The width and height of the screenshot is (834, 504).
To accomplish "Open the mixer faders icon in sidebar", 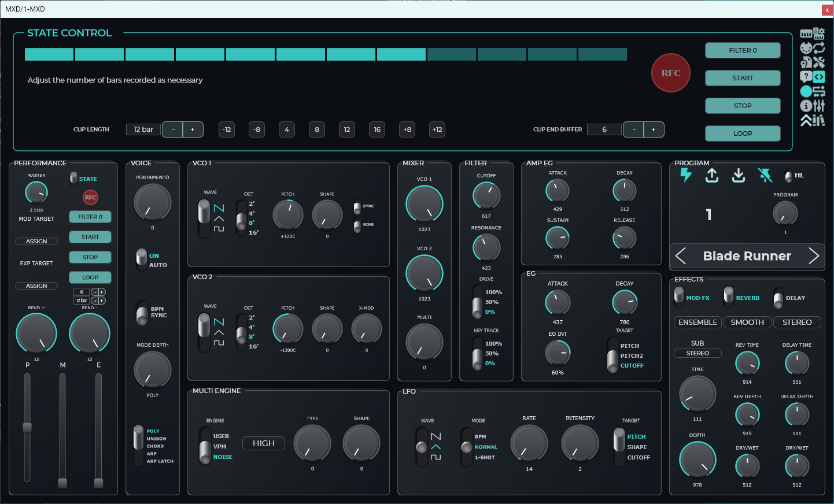I will point(819,106).
